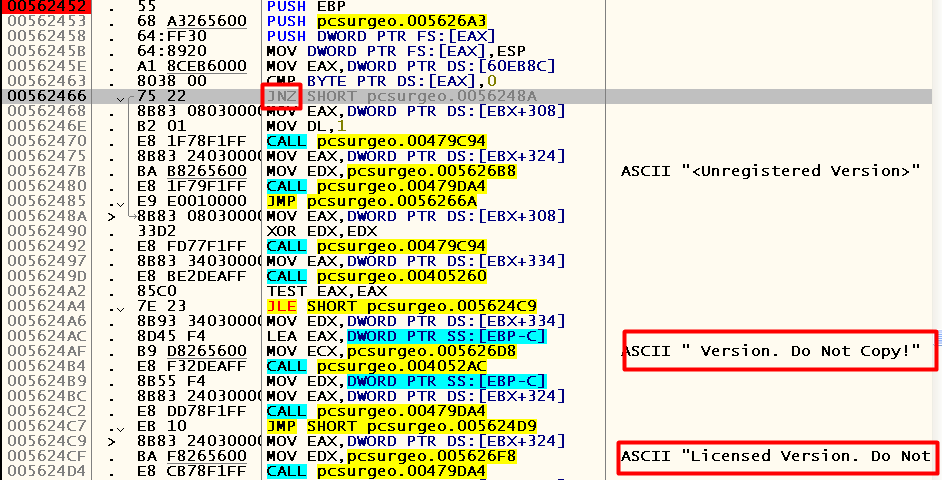
Task: Click address 005624D4 in last row
Action: pyautogui.click(x=47, y=472)
